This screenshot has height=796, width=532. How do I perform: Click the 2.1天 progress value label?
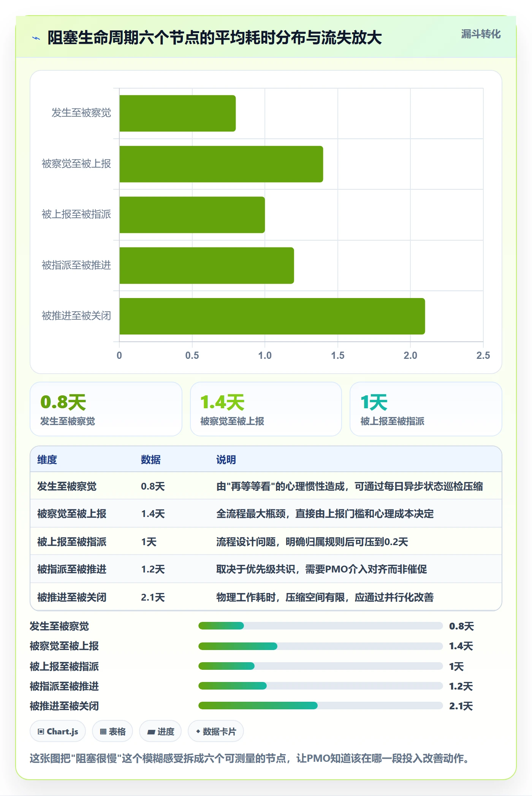(461, 706)
